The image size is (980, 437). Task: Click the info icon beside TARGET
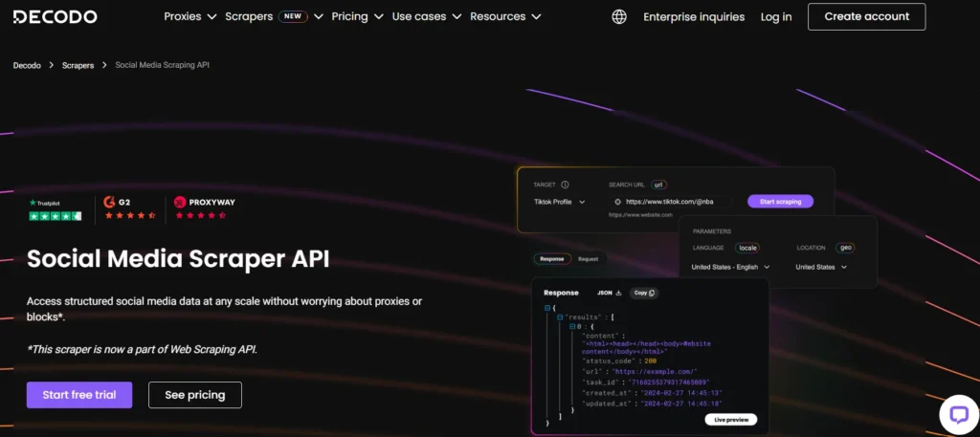[x=565, y=185]
